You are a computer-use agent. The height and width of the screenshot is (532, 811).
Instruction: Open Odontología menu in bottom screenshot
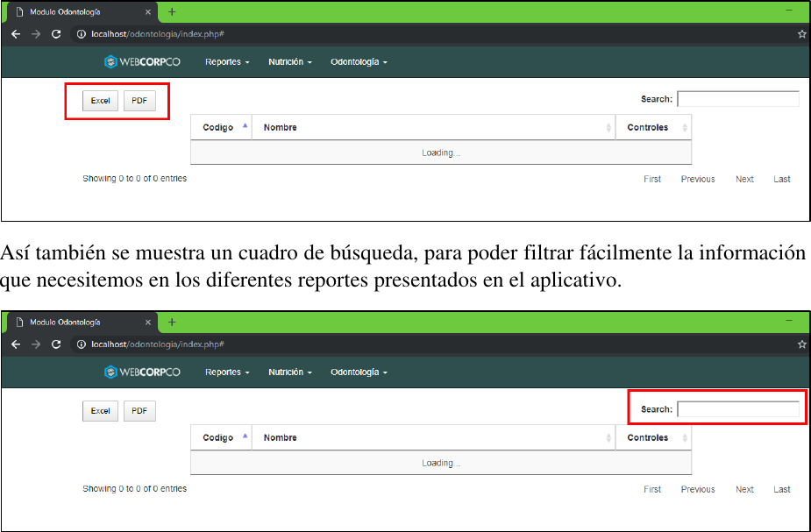coord(359,372)
